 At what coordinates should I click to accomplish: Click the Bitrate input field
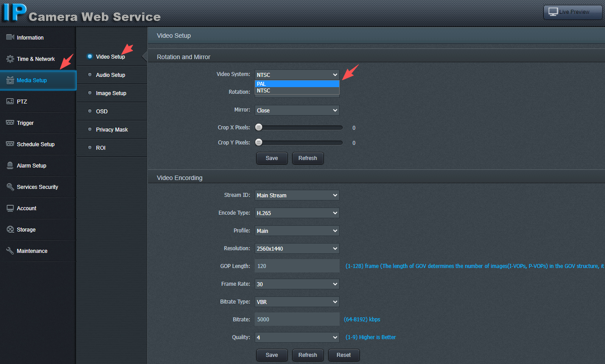(x=297, y=319)
